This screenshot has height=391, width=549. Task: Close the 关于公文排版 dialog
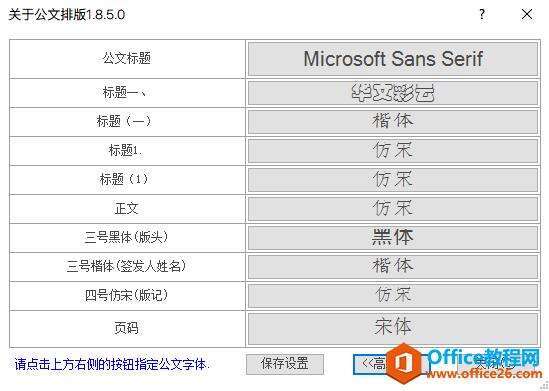pyautogui.click(x=527, y=14)
